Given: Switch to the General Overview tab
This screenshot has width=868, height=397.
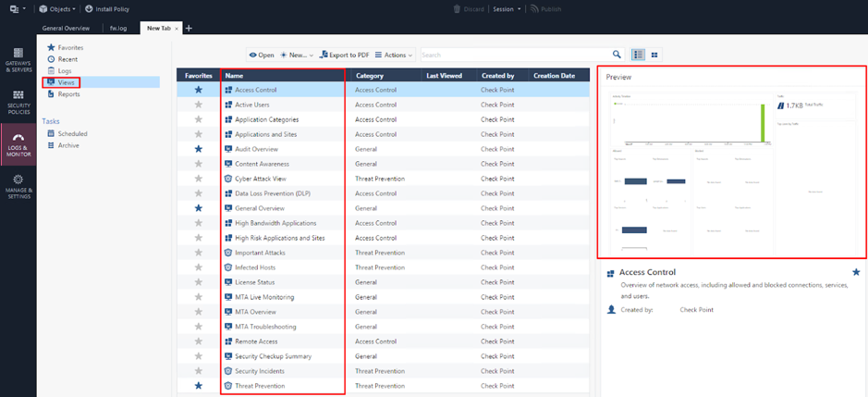Looking at the screenshot, I should [x=66, y=29].
